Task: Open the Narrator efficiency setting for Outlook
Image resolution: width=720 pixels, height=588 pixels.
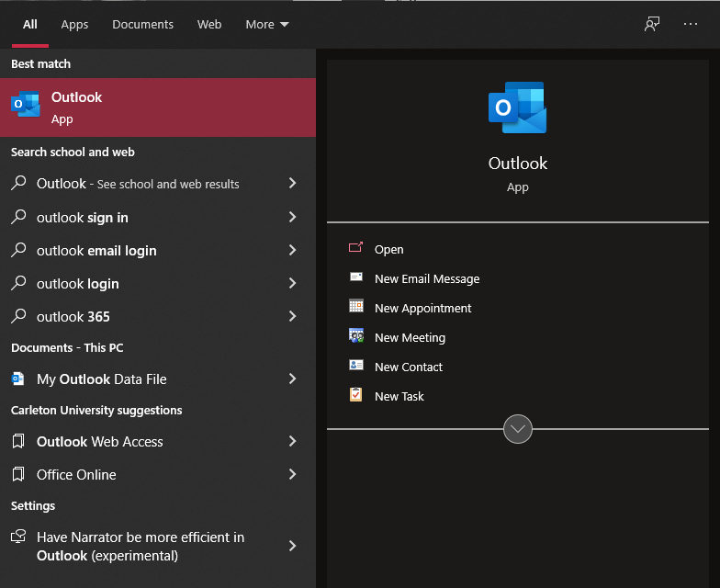Action: click(140, 546)
